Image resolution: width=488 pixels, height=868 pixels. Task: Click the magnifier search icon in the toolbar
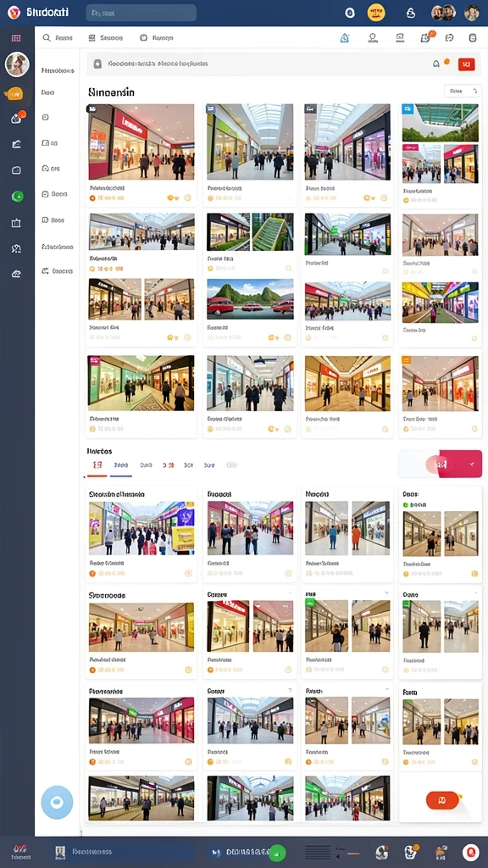pyautogui.click(x=47, y=37)
